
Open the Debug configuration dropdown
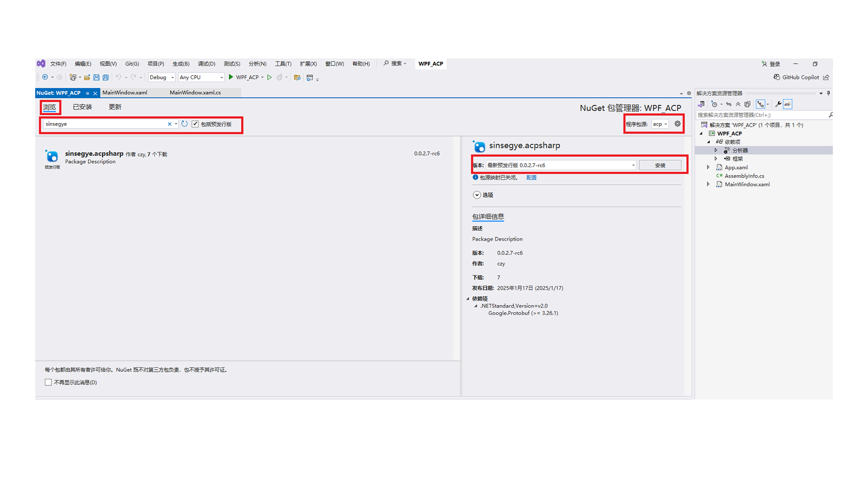coord(162,77)
